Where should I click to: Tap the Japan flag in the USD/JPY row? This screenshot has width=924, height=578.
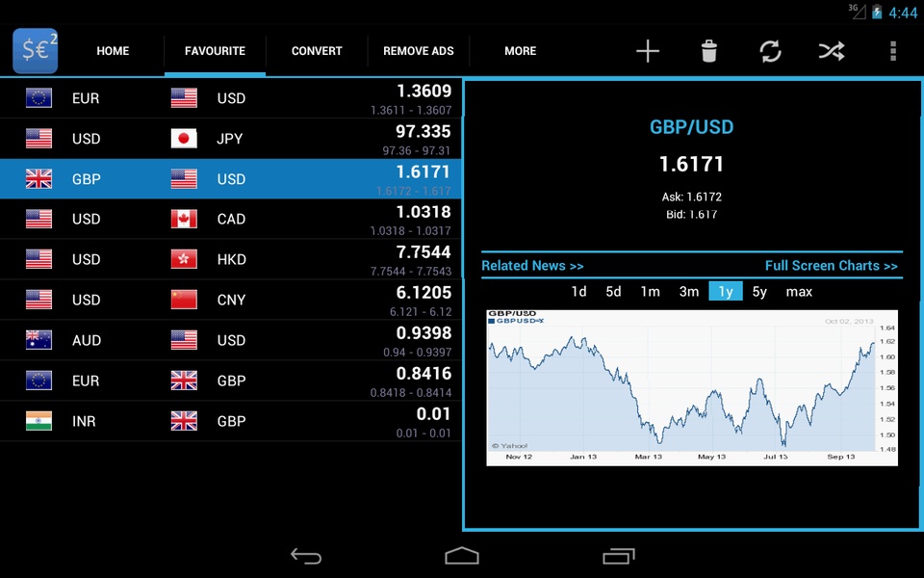pyautogui.click(x=184, y=139)
